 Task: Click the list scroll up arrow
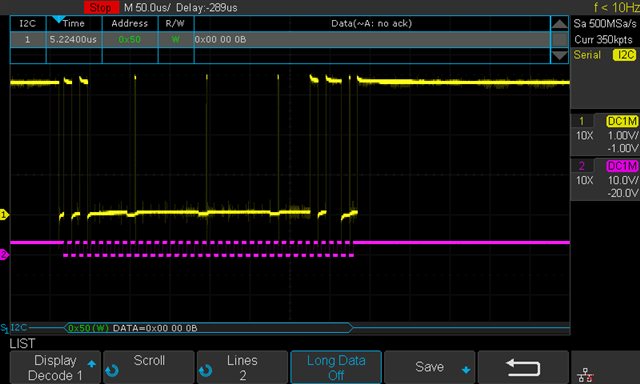click(559, 24)
